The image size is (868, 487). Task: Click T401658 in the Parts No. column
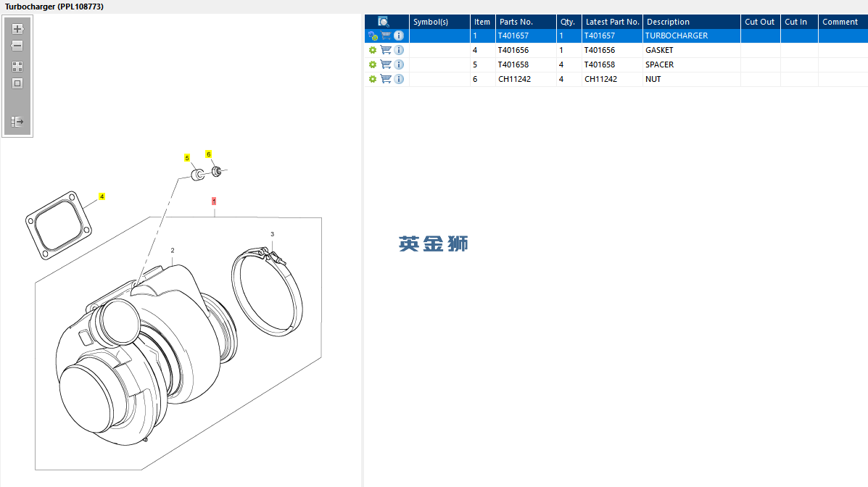513,64
